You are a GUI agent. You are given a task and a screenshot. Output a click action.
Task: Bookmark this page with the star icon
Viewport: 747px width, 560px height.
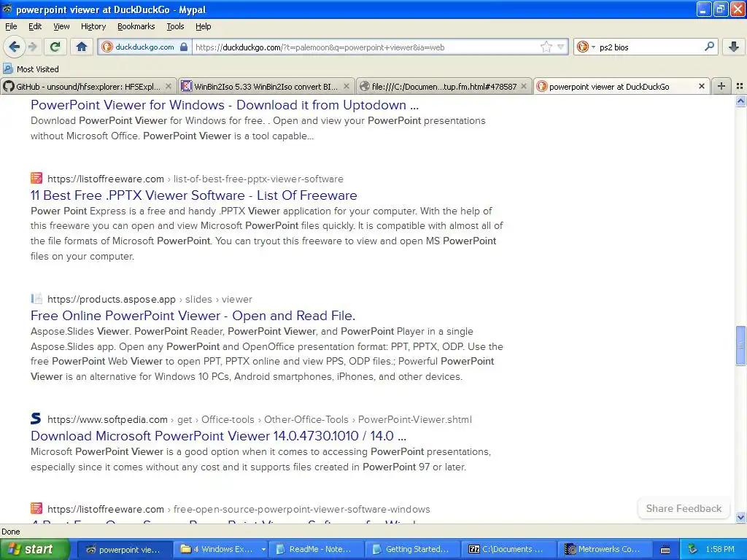point(546,47)
